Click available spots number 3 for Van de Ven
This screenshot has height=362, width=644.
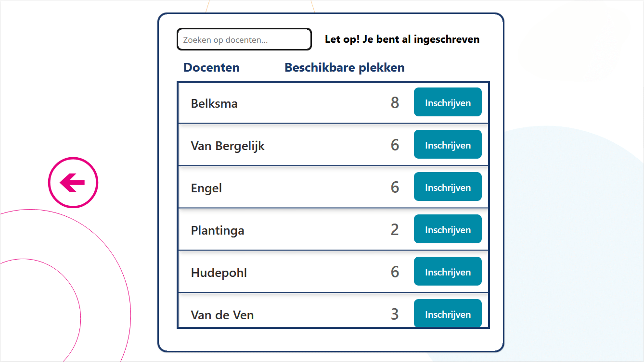coord(395,314)
